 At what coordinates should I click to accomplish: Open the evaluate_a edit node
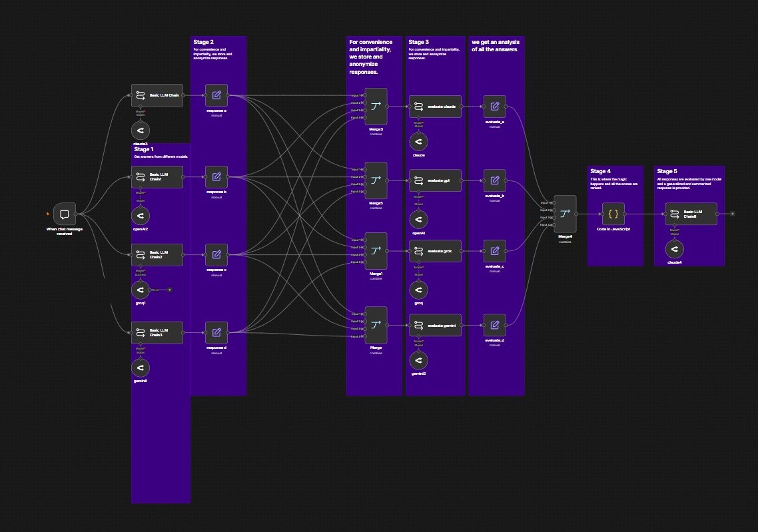495,107
